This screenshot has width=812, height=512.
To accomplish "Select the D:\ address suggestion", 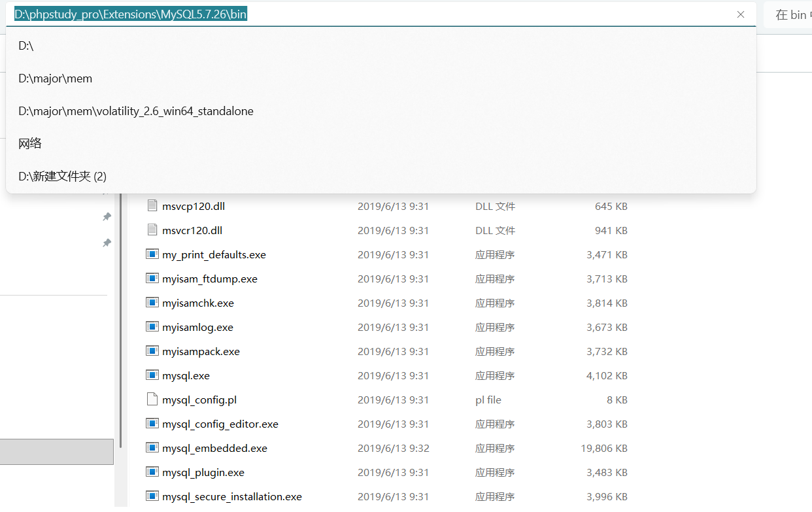I will click(x=381, y=46).
